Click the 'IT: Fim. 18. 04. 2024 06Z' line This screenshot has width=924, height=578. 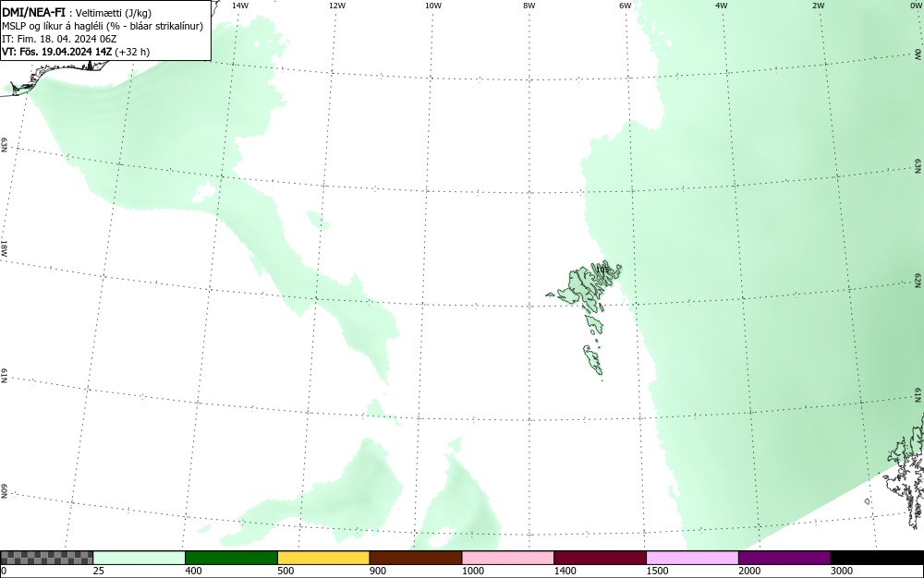59,39
